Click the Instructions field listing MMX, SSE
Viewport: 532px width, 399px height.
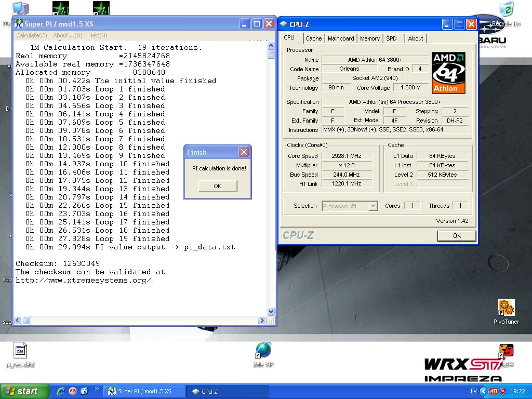click(x=395, y=129)
